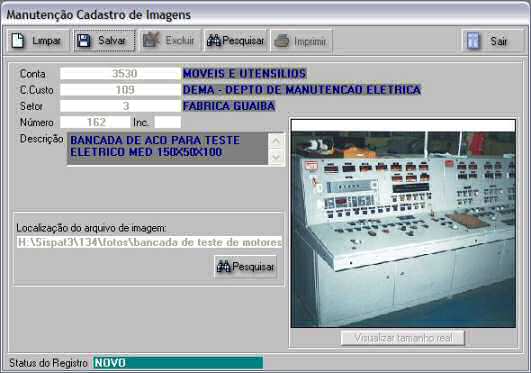Click the printer Imprimir icon
This screenshot has width=531, height=373.
(281, 41)
